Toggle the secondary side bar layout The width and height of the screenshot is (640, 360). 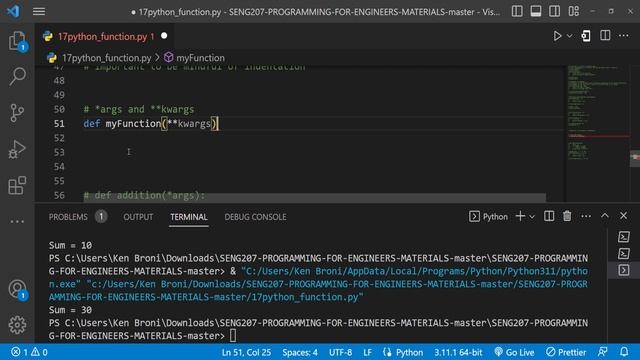click(x=555, y=11)
